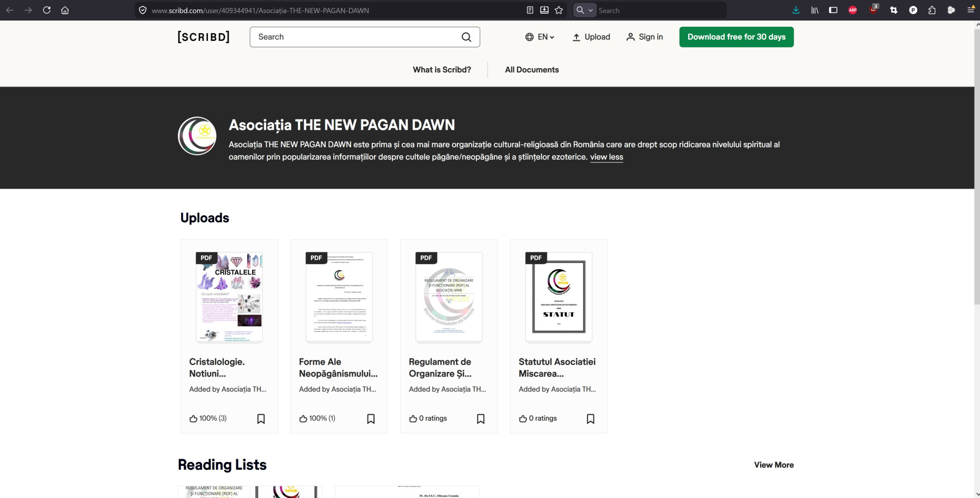Open the Asociația profile avatar image
This screenshot has height=498, width=980.
(197, 136)
